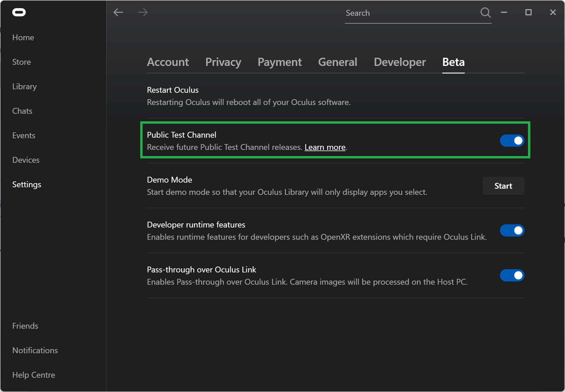
Task: Select General settings tab
Action: click(x=337, y=62)
